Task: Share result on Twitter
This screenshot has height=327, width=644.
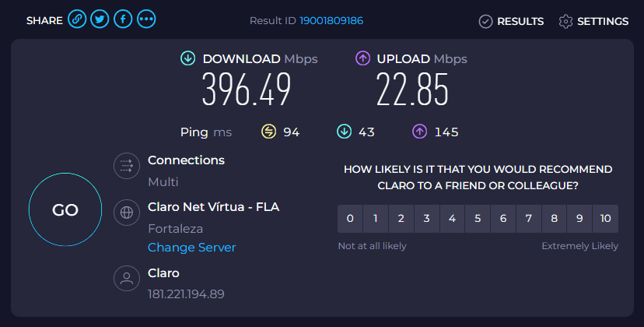Action: pyautogui.click(x=100, y=20)
